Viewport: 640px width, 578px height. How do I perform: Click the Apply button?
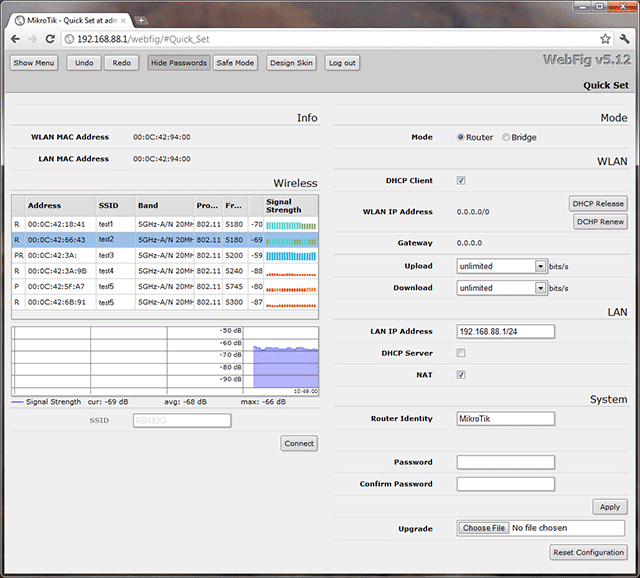click(610, 507)
